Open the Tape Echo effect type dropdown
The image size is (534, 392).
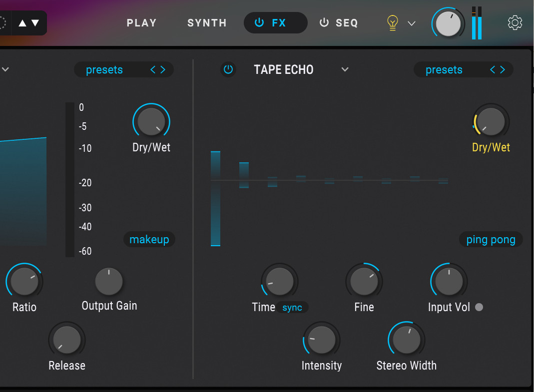pyautogui.click(x=345, y=69)
